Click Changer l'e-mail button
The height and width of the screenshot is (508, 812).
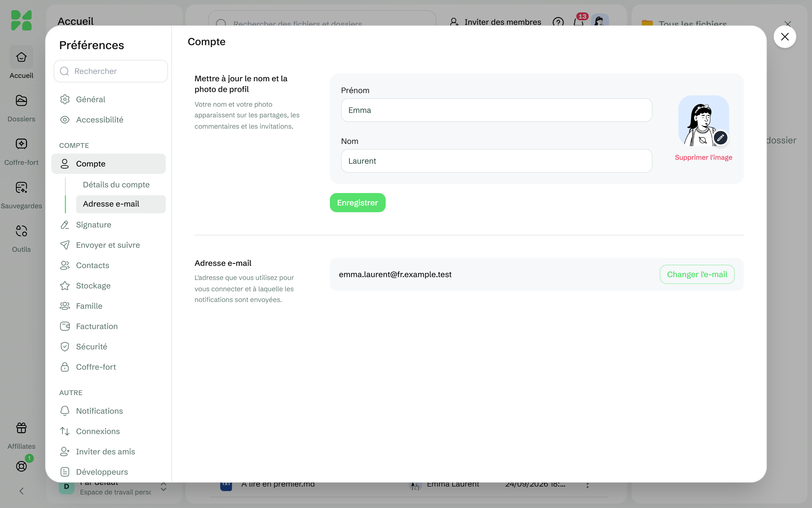697,275
